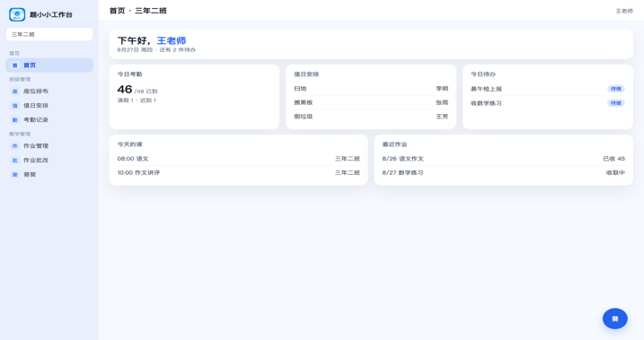Click the 值日安排 sidebar icon
The width and height of the screenshot is (644, 340).
[x=14, y=105]
